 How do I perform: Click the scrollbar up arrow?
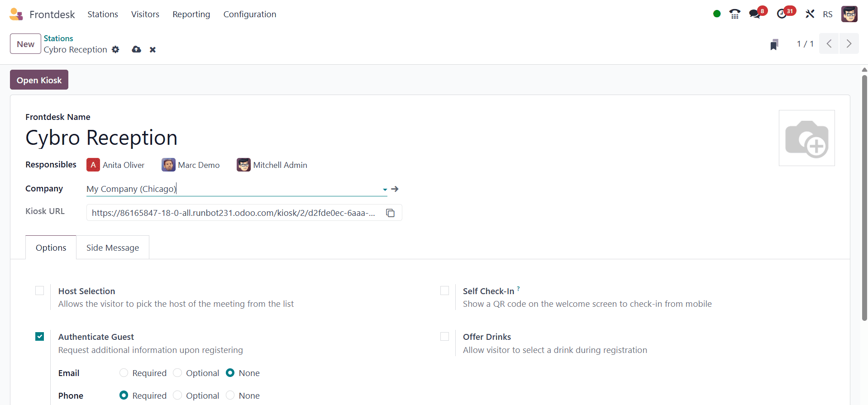point(864,70)
